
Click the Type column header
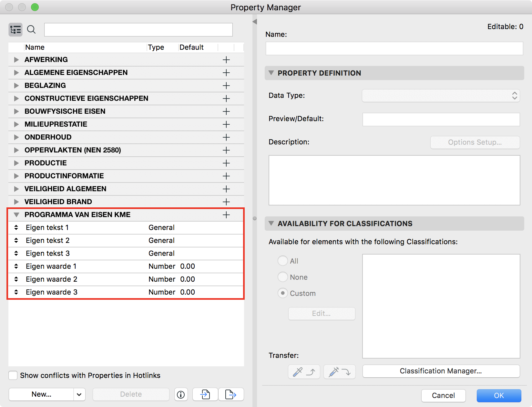click(x=163, y=47)
